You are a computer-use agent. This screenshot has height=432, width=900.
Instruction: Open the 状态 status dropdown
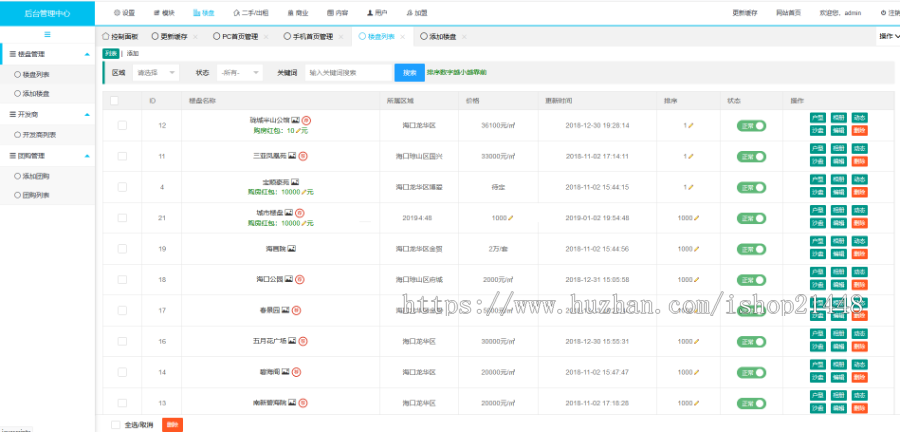240,73
